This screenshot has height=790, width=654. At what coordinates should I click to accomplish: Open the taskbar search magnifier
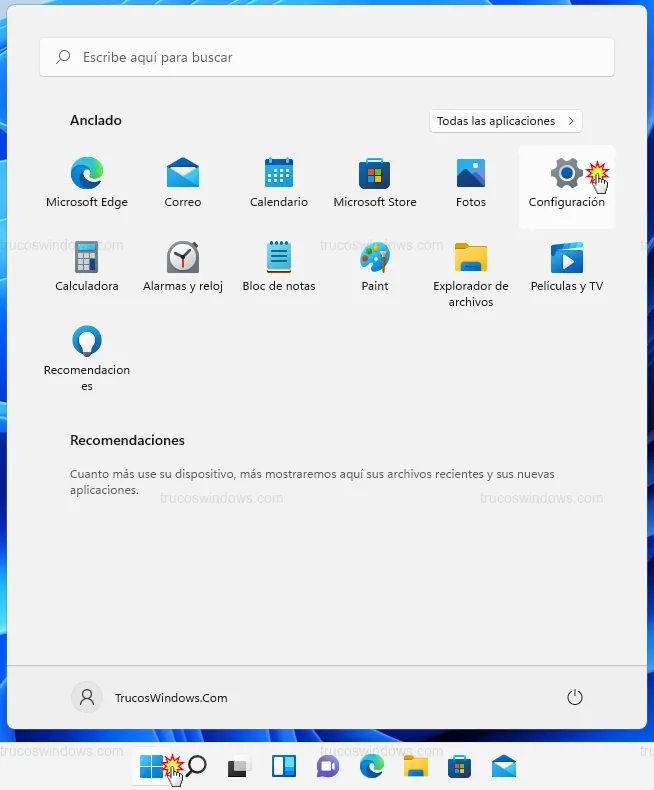click(197, 767)
